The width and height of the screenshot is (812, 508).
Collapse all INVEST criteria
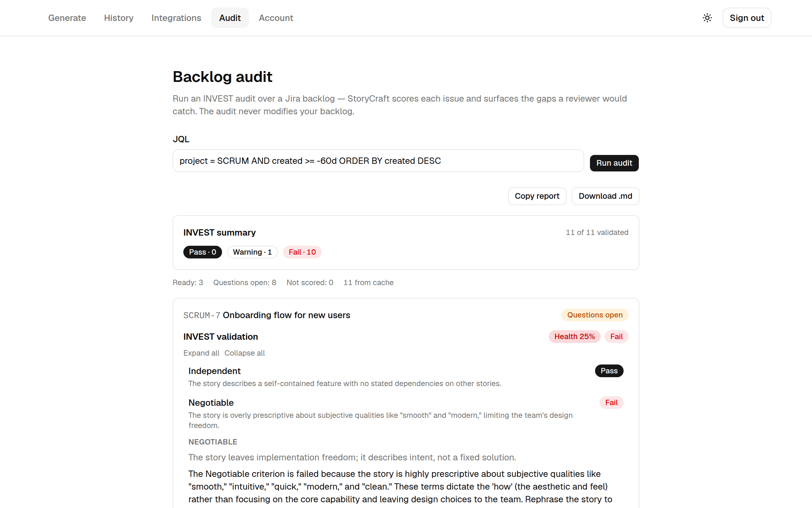[244, 353]
